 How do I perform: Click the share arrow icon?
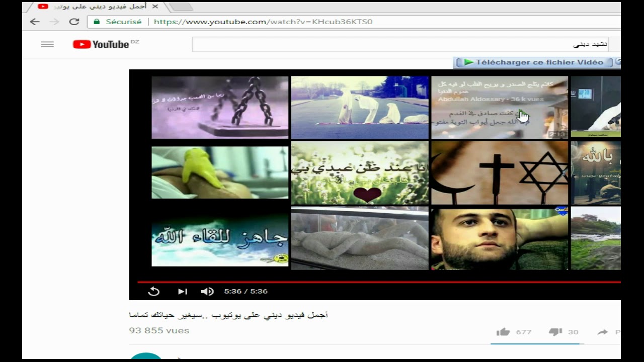602,332
